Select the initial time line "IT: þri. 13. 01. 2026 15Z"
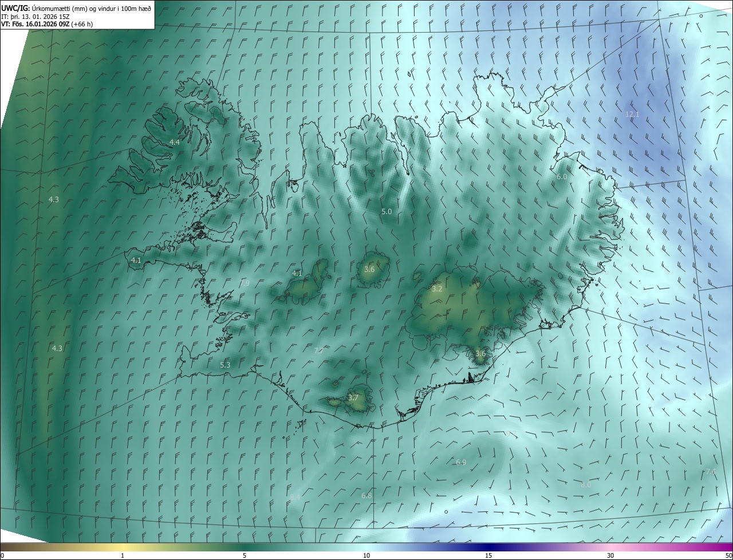Image resolution: width=733 pixels, height=560 pixels. (35, 16)
